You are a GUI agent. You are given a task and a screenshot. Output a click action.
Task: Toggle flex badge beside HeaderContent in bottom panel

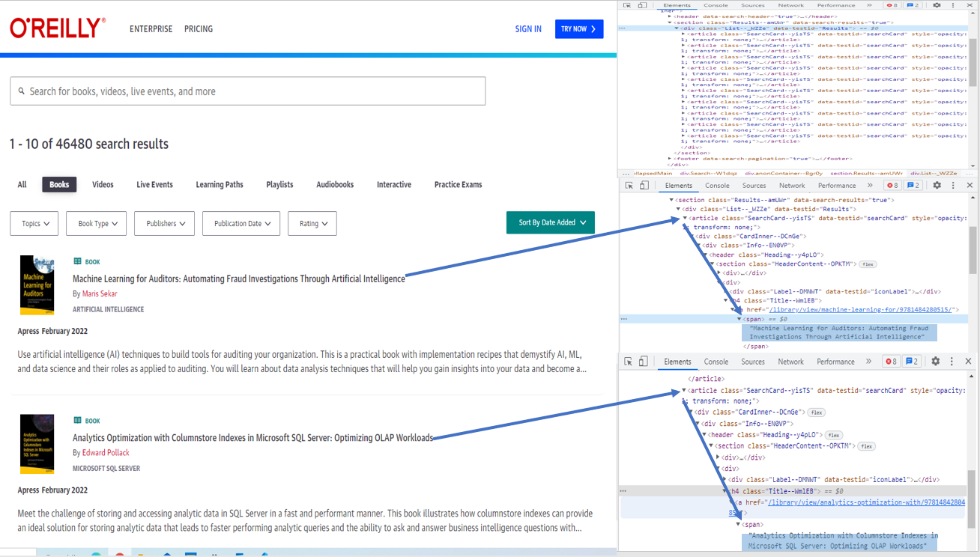pyautogui.click(x=867, y=446)
